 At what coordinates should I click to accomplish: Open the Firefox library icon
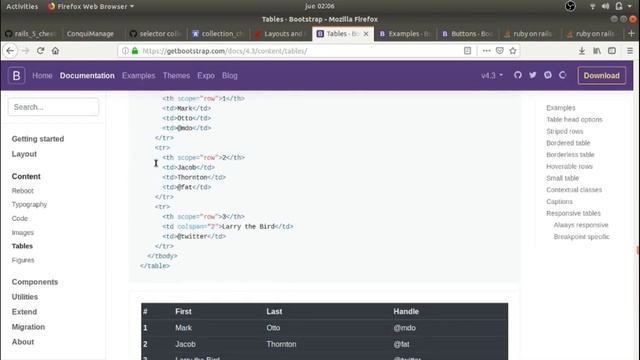(x=597, y=51)
